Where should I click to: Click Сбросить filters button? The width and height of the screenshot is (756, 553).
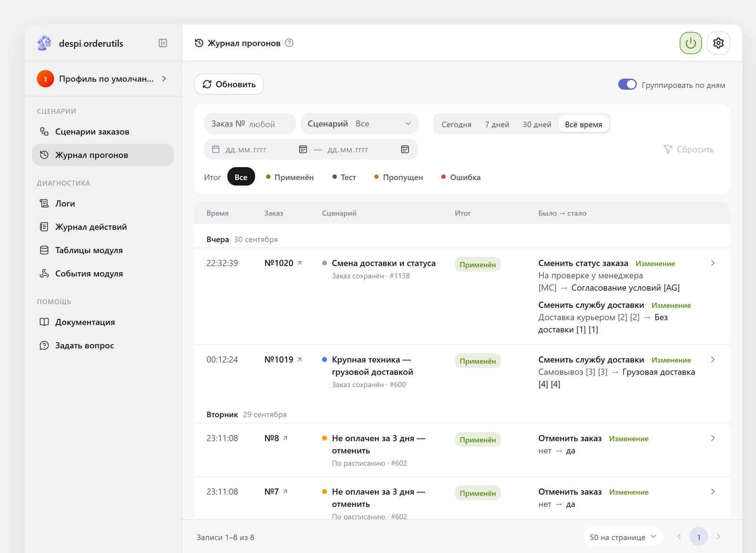(x=689, y=149)
